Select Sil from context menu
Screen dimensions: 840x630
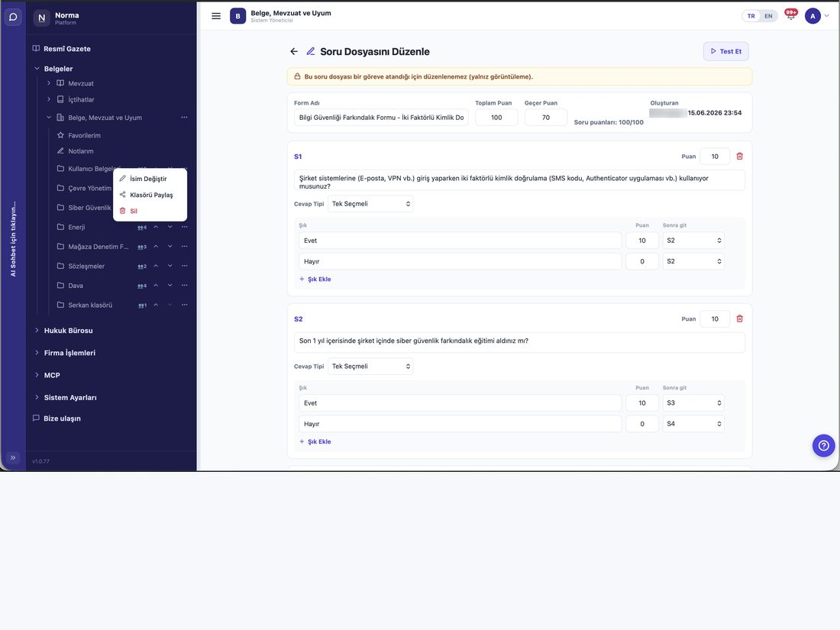[x=150, y=211]
